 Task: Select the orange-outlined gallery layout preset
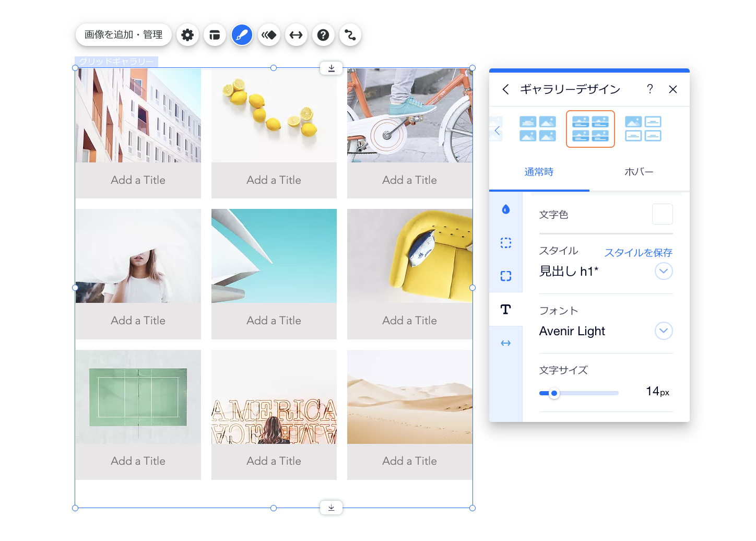[x=590, y=129]
